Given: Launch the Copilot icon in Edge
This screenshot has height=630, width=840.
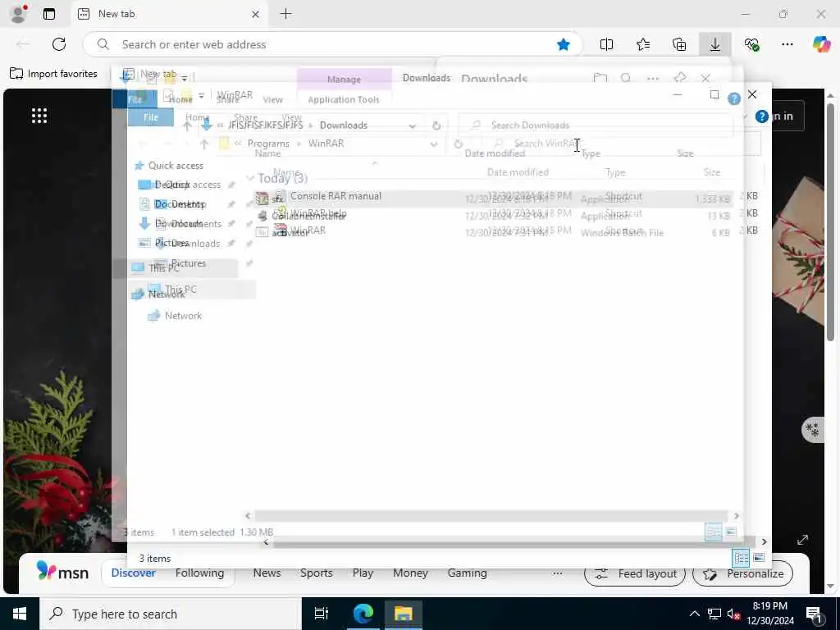Looking at the screenshot, I should pos(821,44).
